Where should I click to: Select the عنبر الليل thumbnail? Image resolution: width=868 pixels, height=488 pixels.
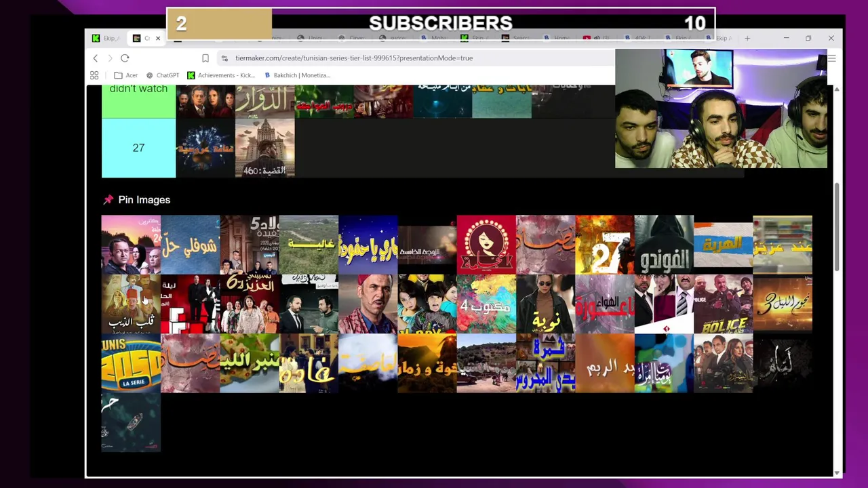[x=250, y=363]
